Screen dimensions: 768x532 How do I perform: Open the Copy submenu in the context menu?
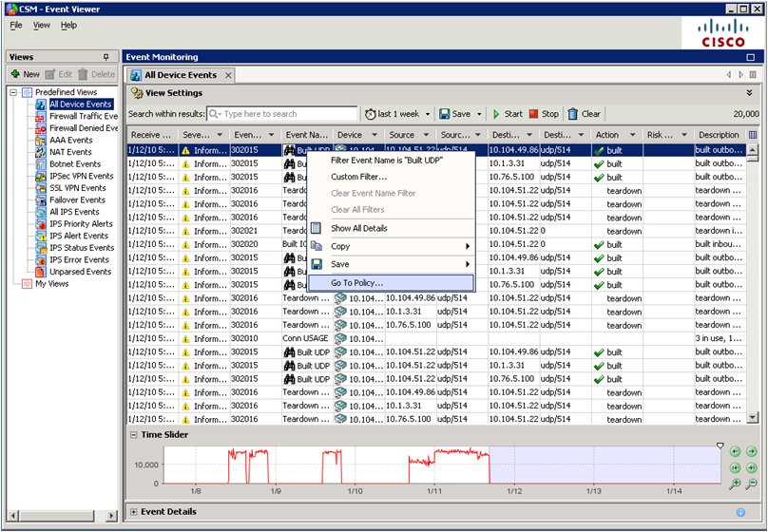tap(391, 246)
